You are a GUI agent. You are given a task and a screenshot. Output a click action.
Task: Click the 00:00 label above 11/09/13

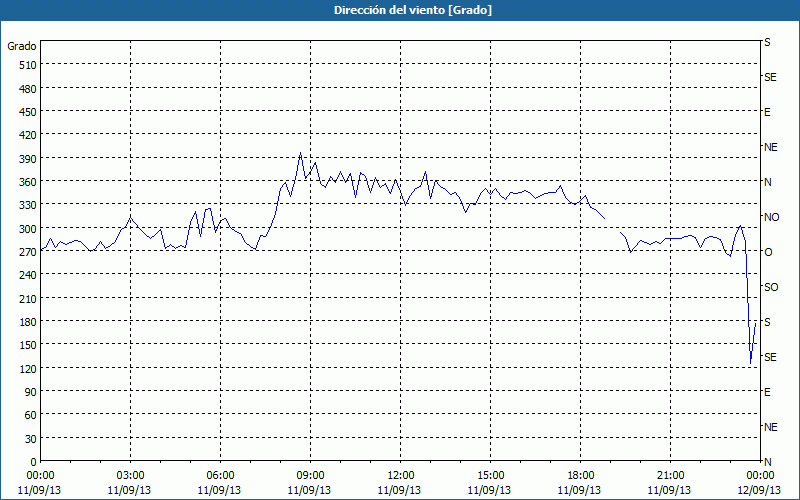pyautogui.click(x=40, y=476)
